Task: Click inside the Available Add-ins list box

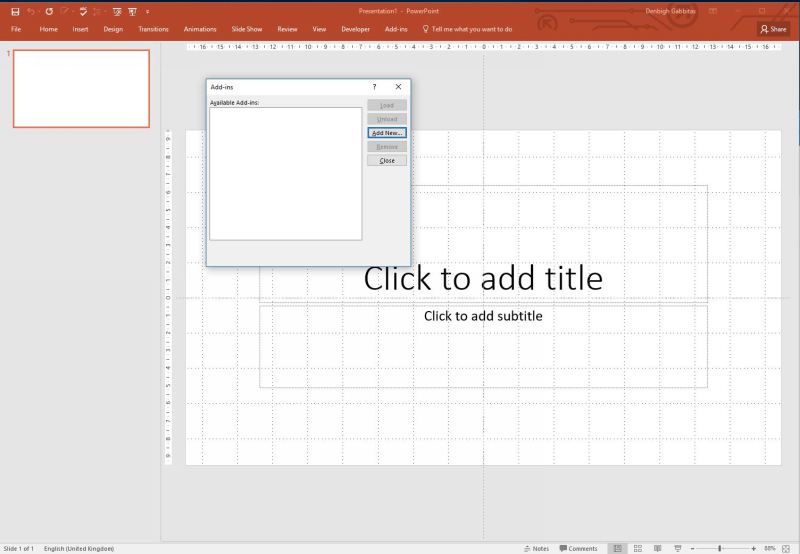Action: coord(286,173)
